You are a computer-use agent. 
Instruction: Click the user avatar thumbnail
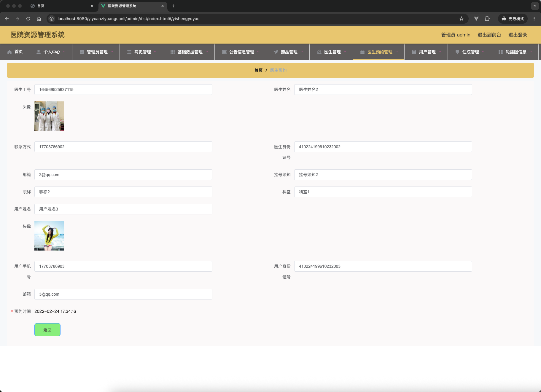coord(49,236)
